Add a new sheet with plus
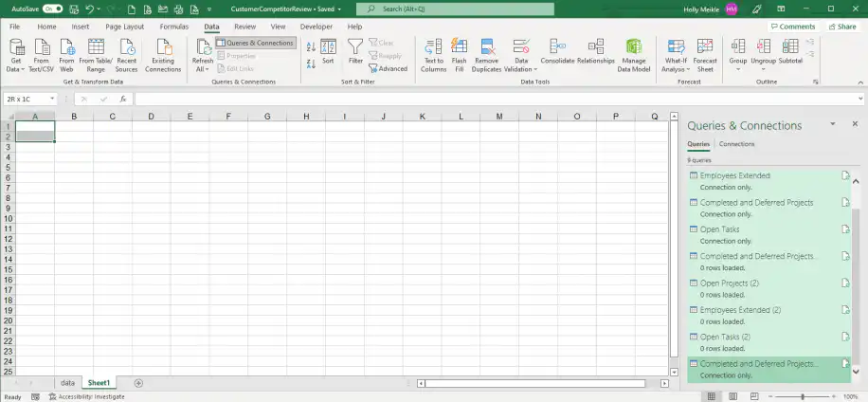Viewport: 868px width, 402px height. point(138,383)
